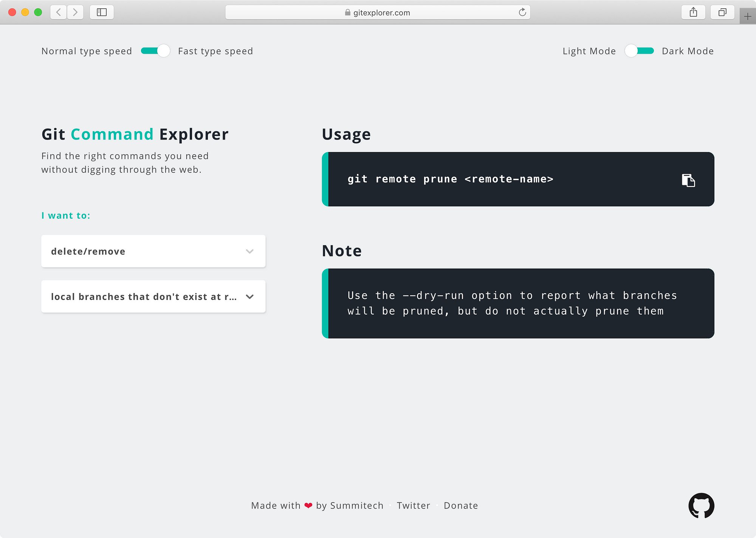Image resolution: width=756 pixels, height=538 pixels.
Task: Open the Twitter link in footer
Action: (413, 505)
